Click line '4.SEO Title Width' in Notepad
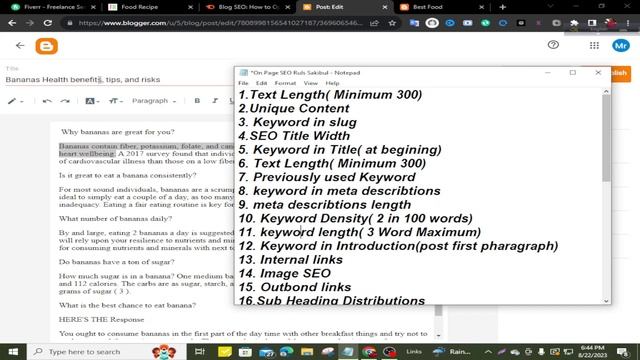 (x=294, y=136)
